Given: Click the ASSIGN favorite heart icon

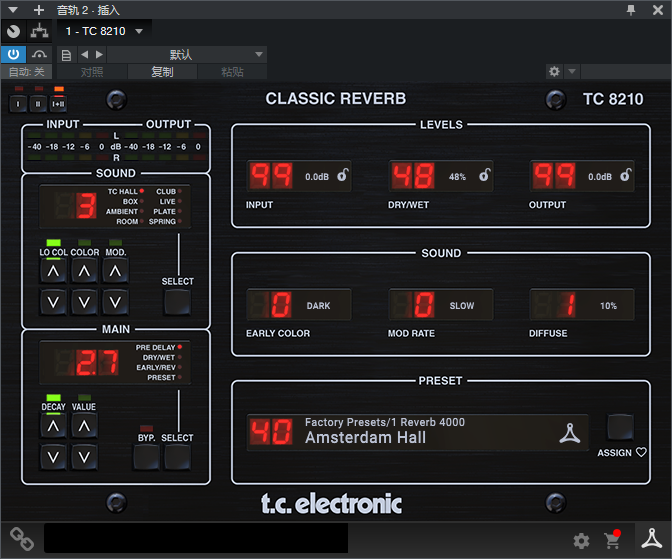Looking at the screenshot, I should coord(641,452).
